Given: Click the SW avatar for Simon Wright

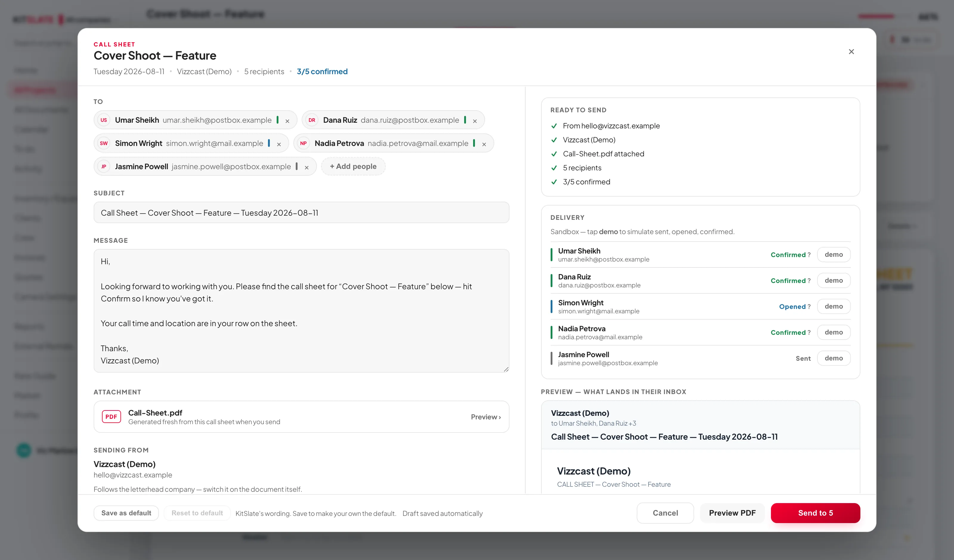Looking at the screenshot, I should click(x=104, y=143).
